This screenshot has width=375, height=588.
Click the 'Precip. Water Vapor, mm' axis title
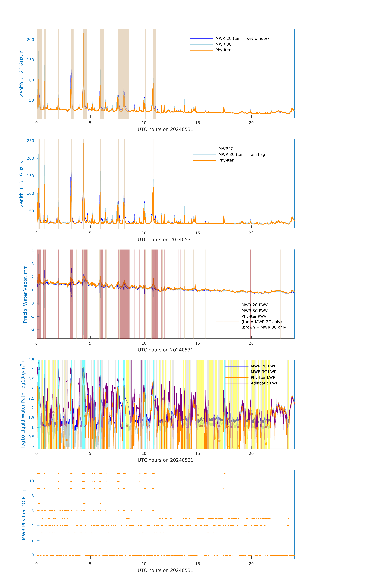coord(25,294)
